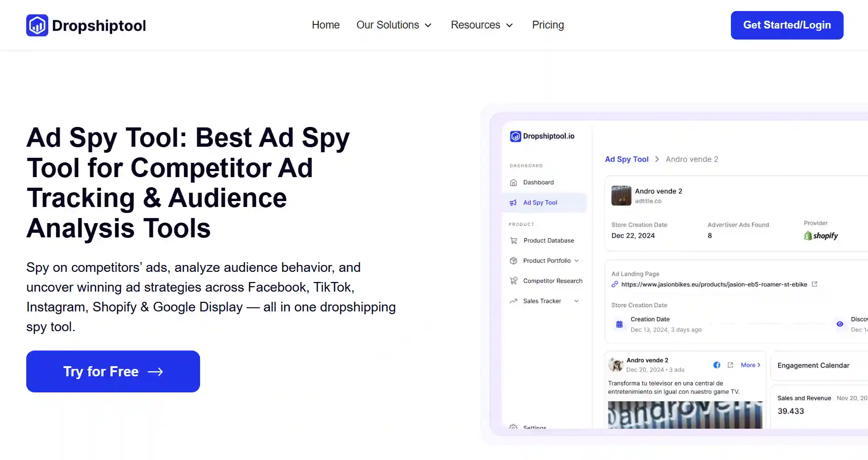
Task: Click the Product Portfolio box icon
Action: tap(513, 261)
